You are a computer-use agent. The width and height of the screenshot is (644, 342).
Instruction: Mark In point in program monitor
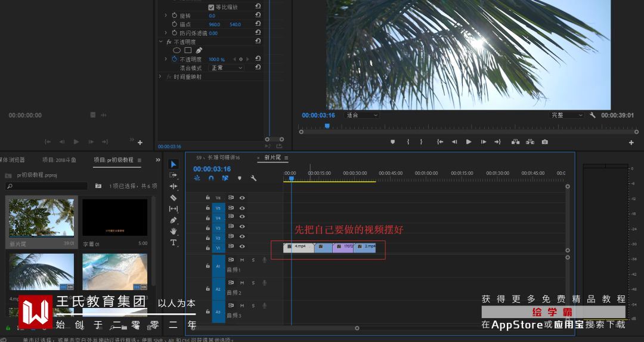point(408,142)
